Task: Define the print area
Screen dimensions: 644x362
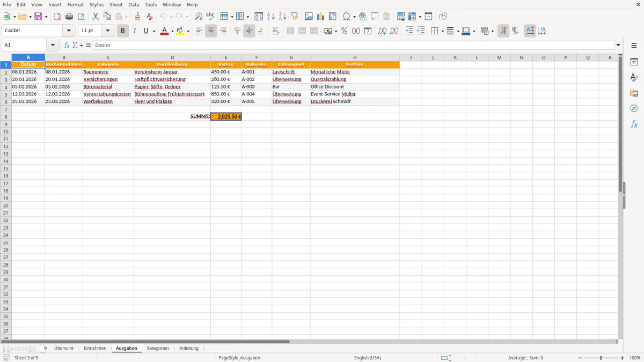Action: coord(401,17)
